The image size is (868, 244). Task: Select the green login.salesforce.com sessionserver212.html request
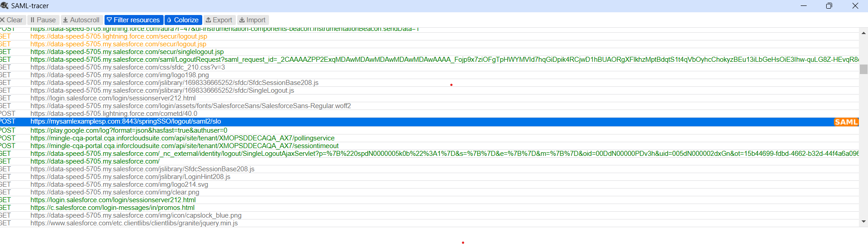tap(429, 200)
